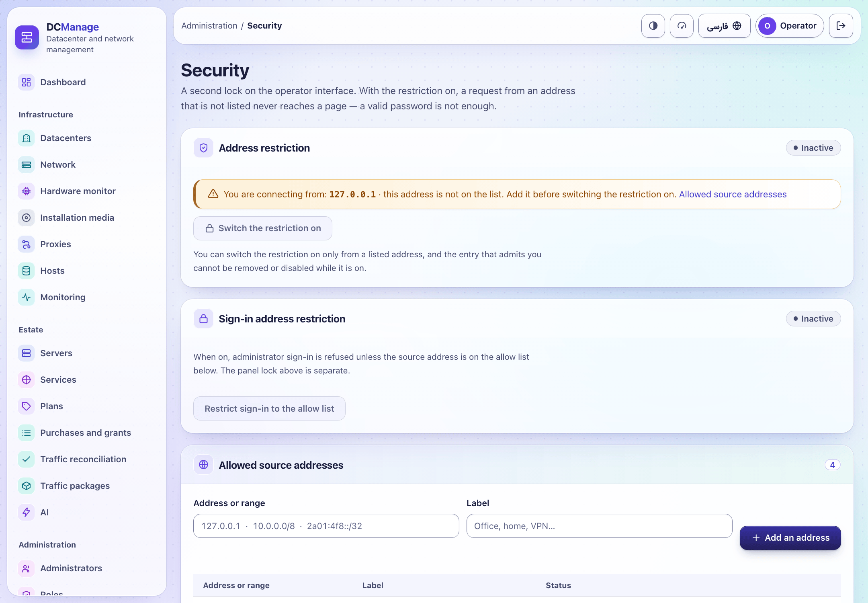Click Add an address button
868x603 pixels.
pos(790,538)
